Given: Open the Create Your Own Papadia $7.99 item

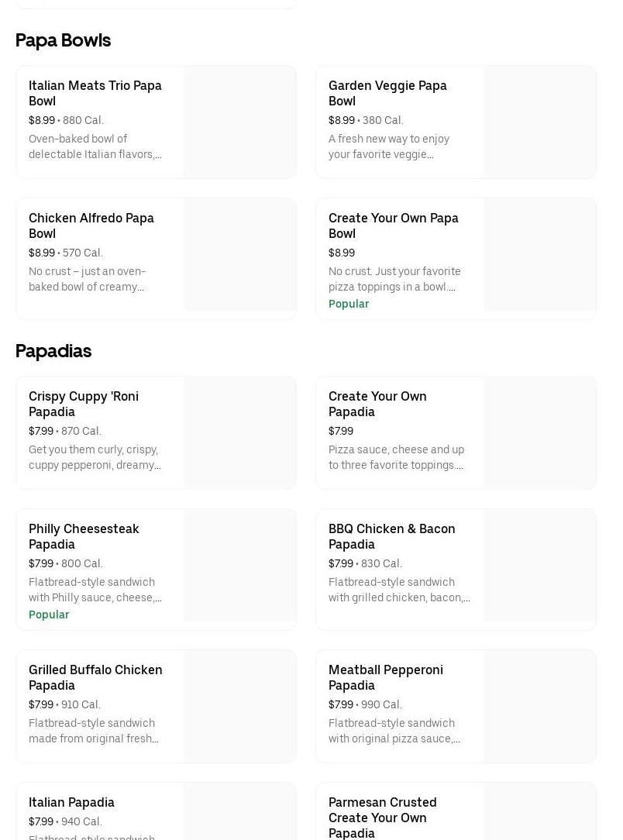Looking at the screenshot, I should [377, 404].
